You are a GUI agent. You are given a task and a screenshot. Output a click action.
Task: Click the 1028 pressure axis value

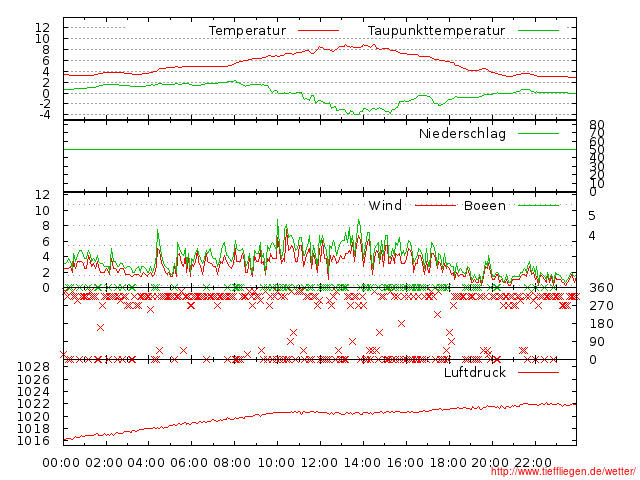click(x=33, y=367)
